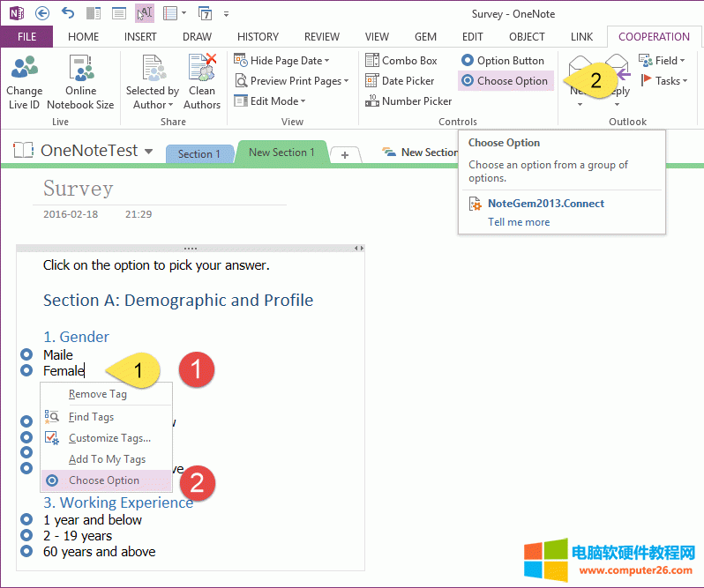Click the 1. Gender heading text
The height and width of the screenshot is (588, 704).
coord(76,337)
